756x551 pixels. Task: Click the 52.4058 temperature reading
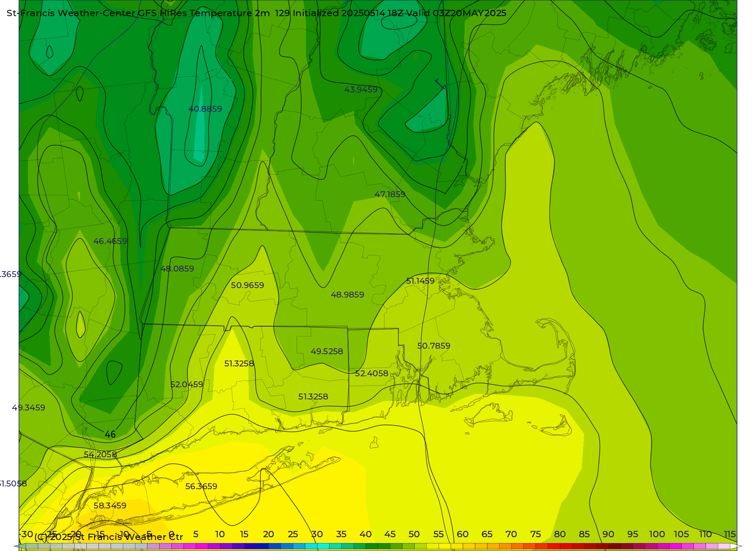click(x=371, y=373)
